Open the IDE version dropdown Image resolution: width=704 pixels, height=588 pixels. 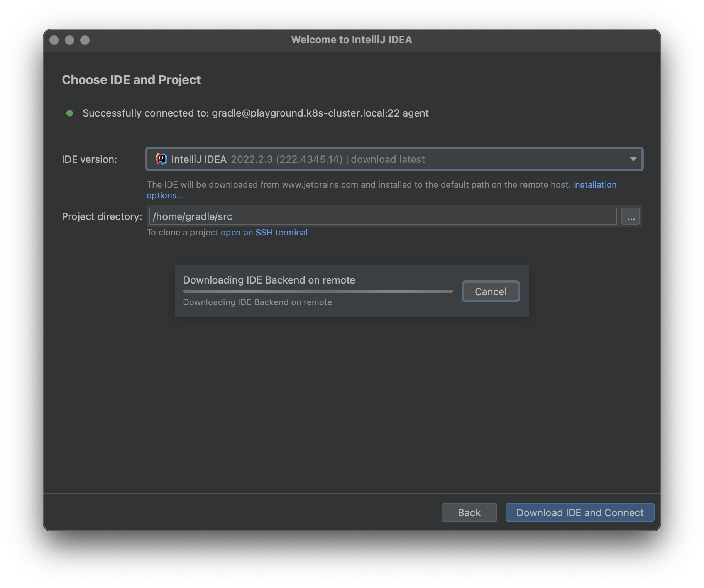pyautogui.click(x=394, y=159)
